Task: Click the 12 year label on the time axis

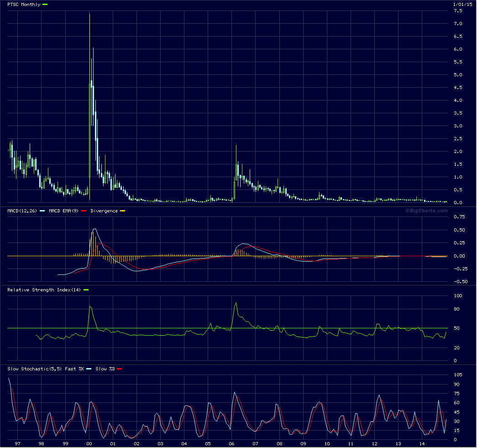Action: 374,443
